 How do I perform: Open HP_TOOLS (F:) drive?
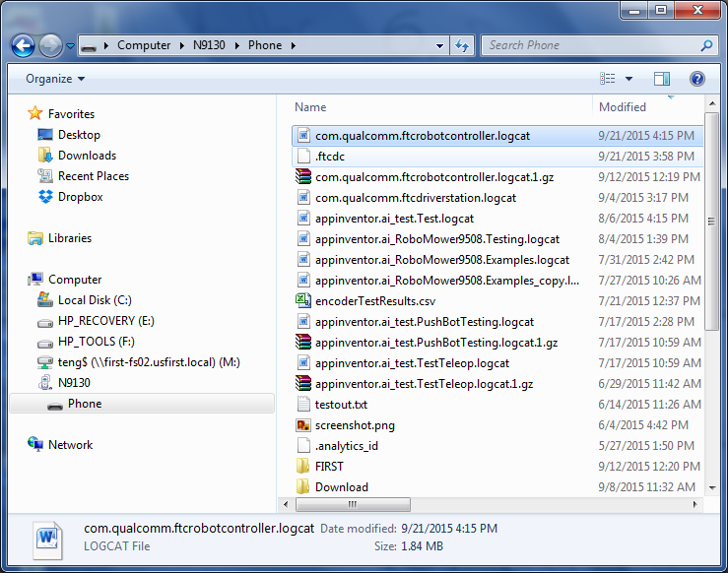(97, 342)
